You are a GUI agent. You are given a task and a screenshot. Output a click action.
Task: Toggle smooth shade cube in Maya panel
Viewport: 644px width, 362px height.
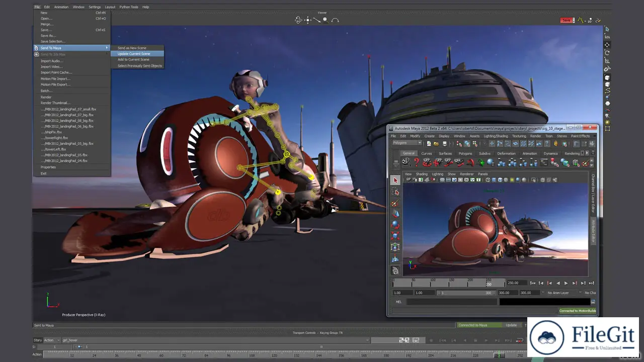tap(494, 179)
